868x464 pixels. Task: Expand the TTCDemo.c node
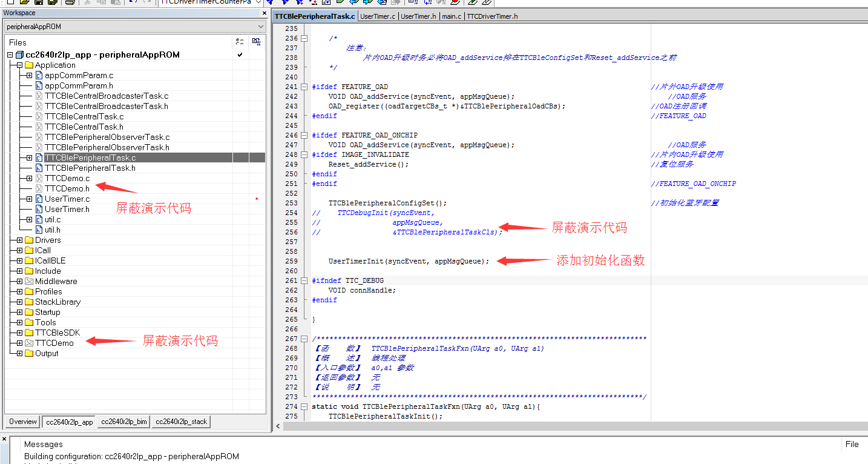pyautogui.click(x=29, y=178)
